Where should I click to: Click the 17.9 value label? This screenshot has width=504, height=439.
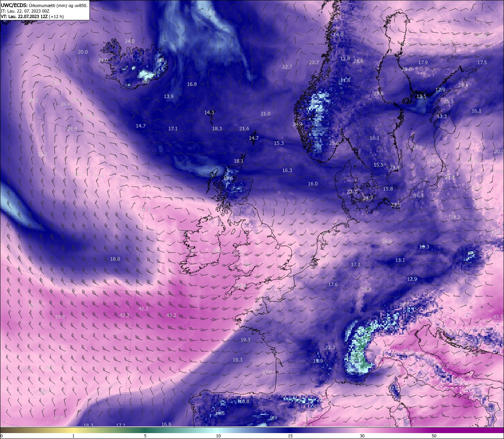(x=423, y=63)
